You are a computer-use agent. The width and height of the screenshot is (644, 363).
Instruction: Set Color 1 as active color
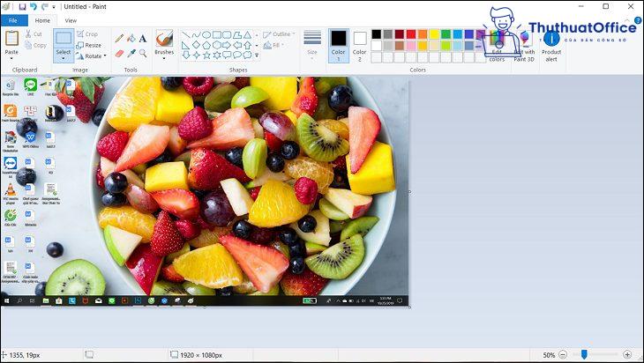point(339,43)
